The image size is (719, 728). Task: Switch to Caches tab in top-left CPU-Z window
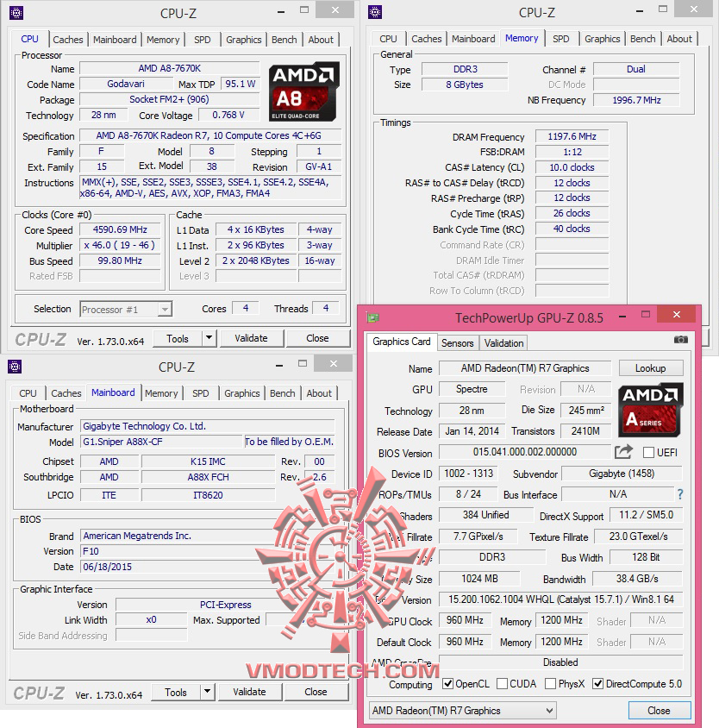68,40
